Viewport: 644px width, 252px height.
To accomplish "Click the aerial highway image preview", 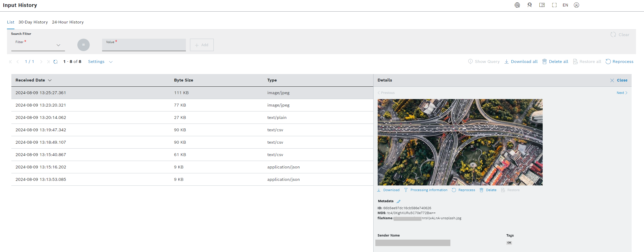I will tap(460, 142).
